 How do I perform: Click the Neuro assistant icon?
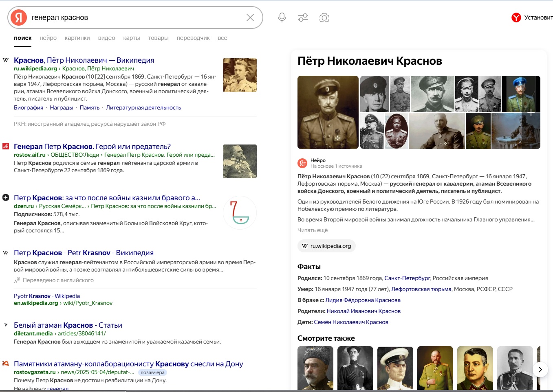(302, 163)
